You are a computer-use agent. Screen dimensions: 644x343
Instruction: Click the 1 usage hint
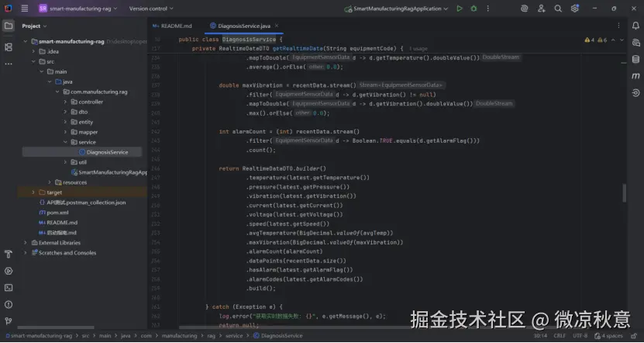[x=418, y=49]
